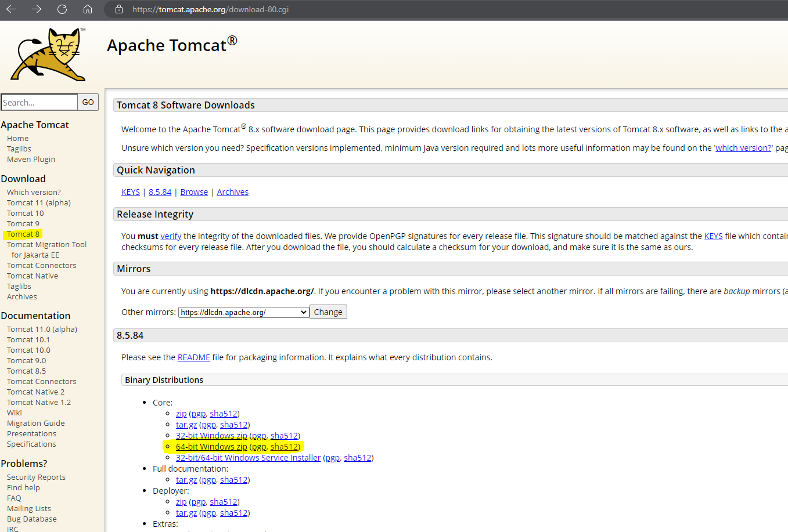Open the Specifications link
Image resolution: width=788 pixels, height=532 pixels.
pos(31,444)
